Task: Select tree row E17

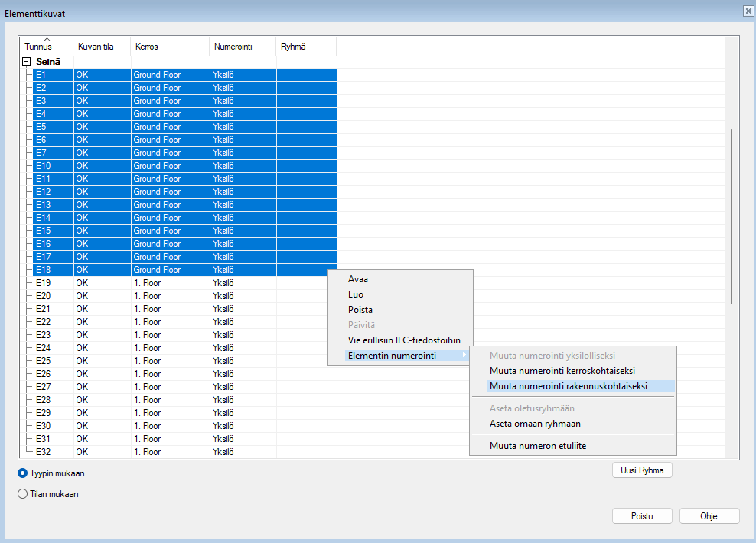Action: tap(185, 257)
